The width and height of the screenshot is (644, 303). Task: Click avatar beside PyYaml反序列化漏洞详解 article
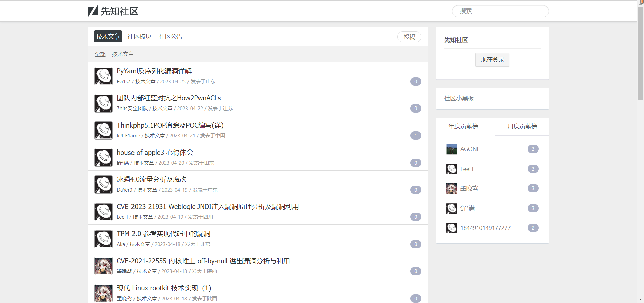click(103, 76)
